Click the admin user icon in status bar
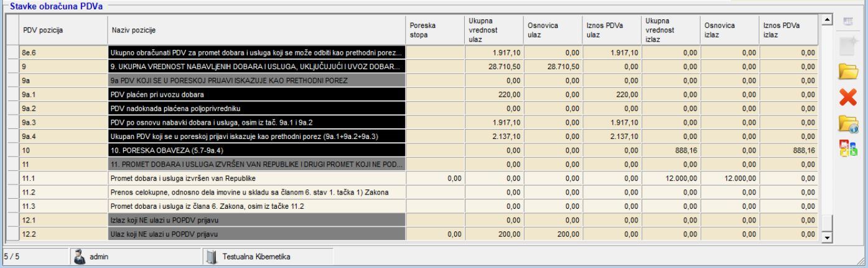The height and width of the screenshot is (268, 868). click(x=80, y=257)
